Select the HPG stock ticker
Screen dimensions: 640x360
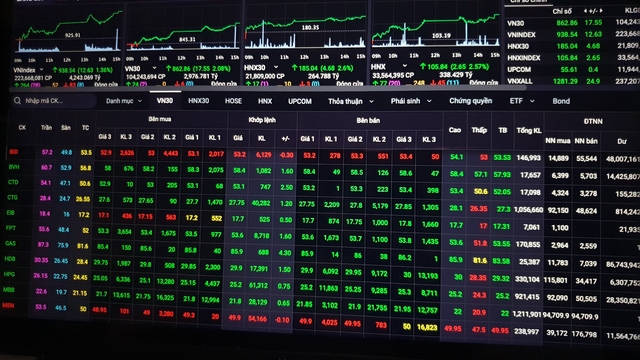[x=9, y=274]
